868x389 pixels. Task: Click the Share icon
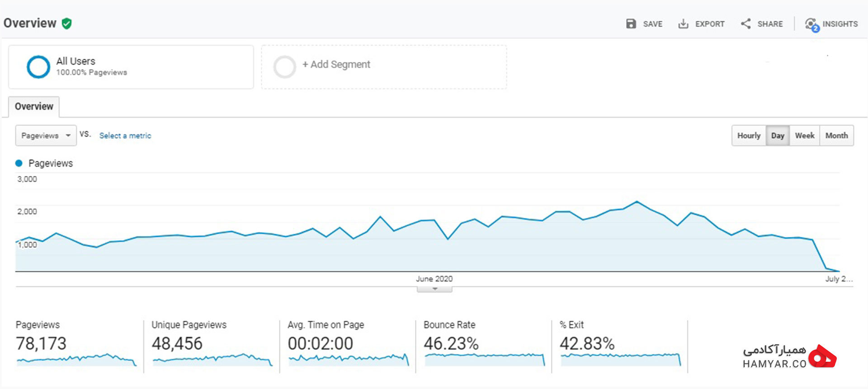tap(746, 24)
